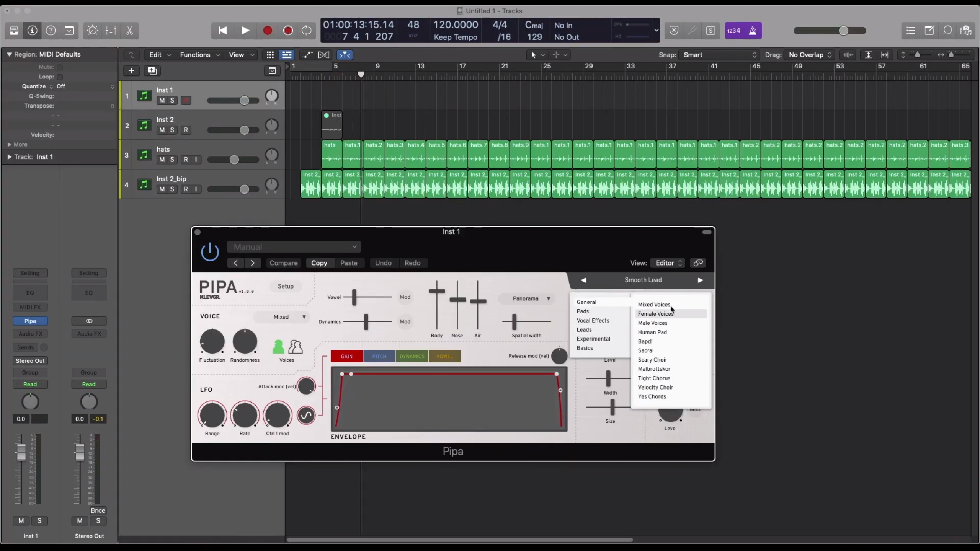The height and width of the screenshot is (551, 980).
Task: Open the Mixer sliders icon
Action: pyautogui.click(x=111, y=31)
